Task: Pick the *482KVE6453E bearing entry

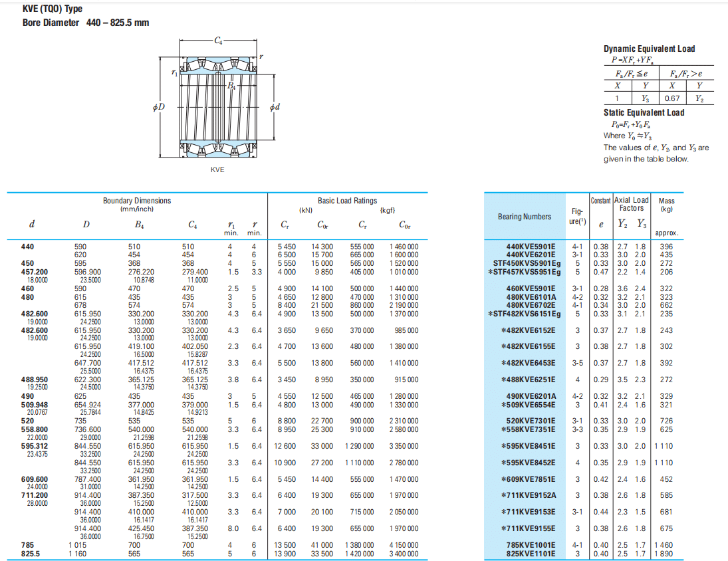Action: tap(528, 363)
